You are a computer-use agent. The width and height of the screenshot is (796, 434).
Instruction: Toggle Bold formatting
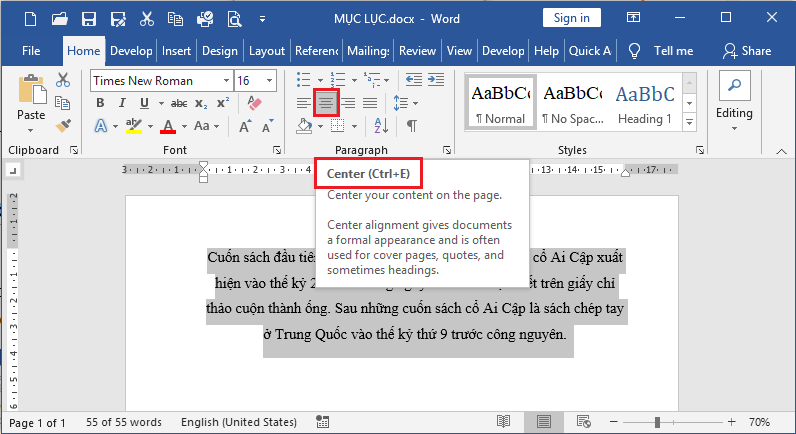click(x=100, y=103)
